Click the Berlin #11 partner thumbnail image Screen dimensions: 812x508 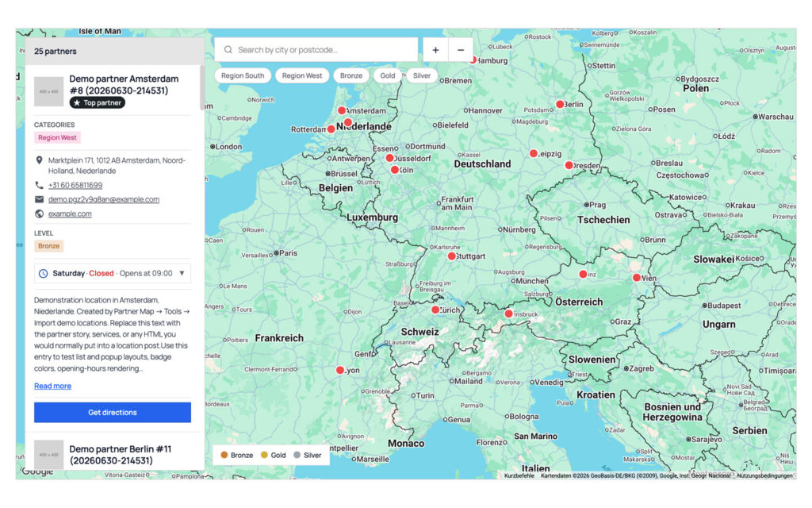[48, 455]
